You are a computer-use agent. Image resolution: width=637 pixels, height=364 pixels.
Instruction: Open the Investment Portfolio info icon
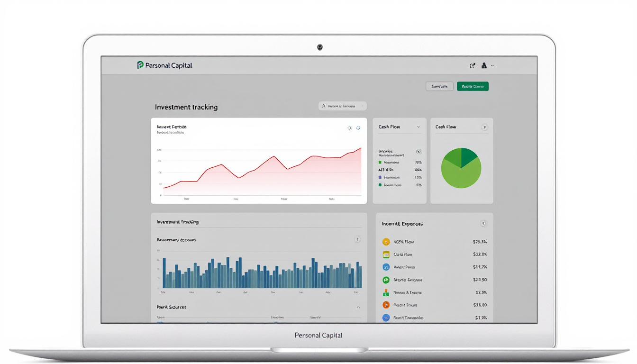tap(349, 128)
